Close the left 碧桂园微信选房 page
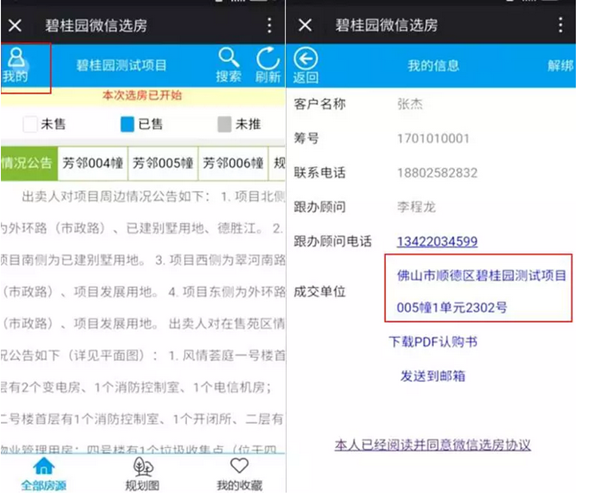 [x=15, y=26]
